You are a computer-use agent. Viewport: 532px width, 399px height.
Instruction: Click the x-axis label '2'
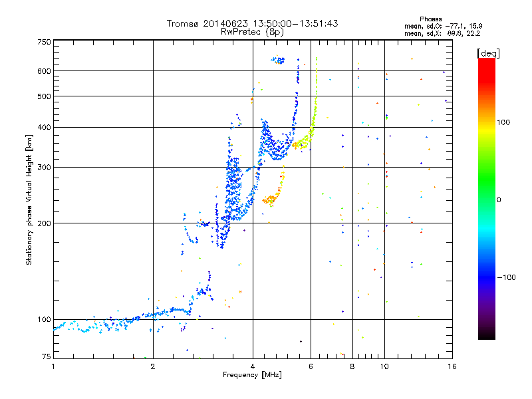153,366
